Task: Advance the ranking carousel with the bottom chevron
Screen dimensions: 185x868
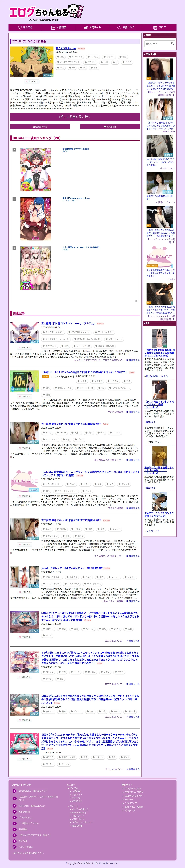Action: coord(75,301)
